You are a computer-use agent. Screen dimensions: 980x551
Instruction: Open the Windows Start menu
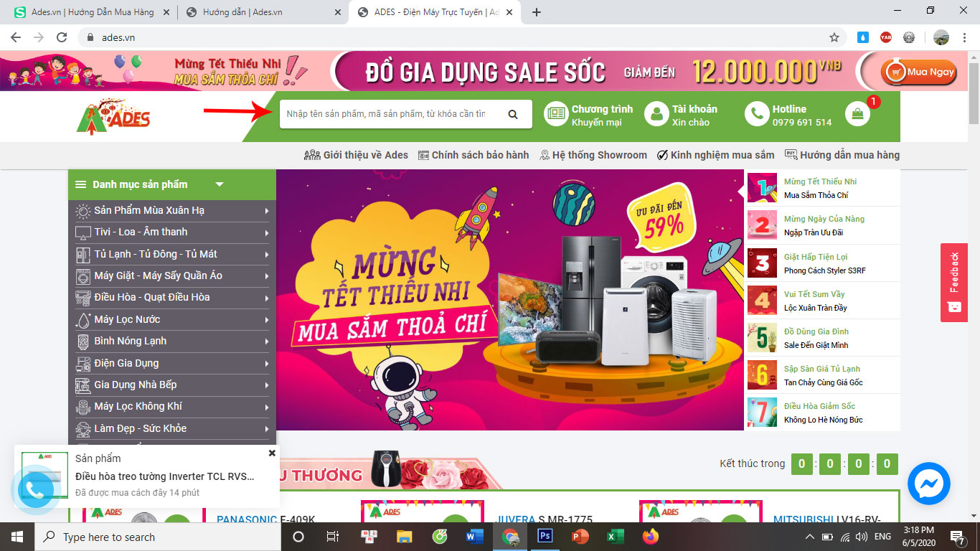[17, 537]
